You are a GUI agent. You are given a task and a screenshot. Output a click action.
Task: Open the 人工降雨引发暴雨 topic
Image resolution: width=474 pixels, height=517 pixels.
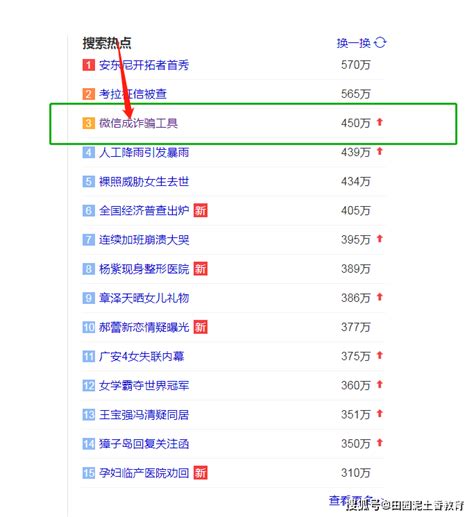(x=144, y=152)
